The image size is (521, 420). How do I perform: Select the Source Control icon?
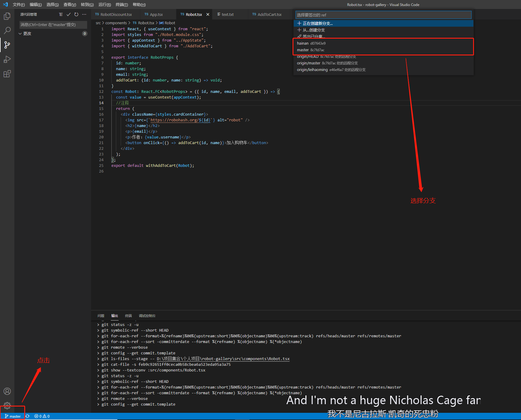[x=7, y=45]
